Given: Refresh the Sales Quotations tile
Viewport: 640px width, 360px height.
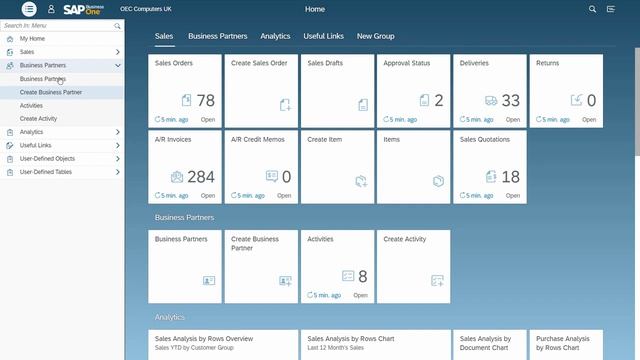Looking at the screenshot, I should (x=462, y=195).
